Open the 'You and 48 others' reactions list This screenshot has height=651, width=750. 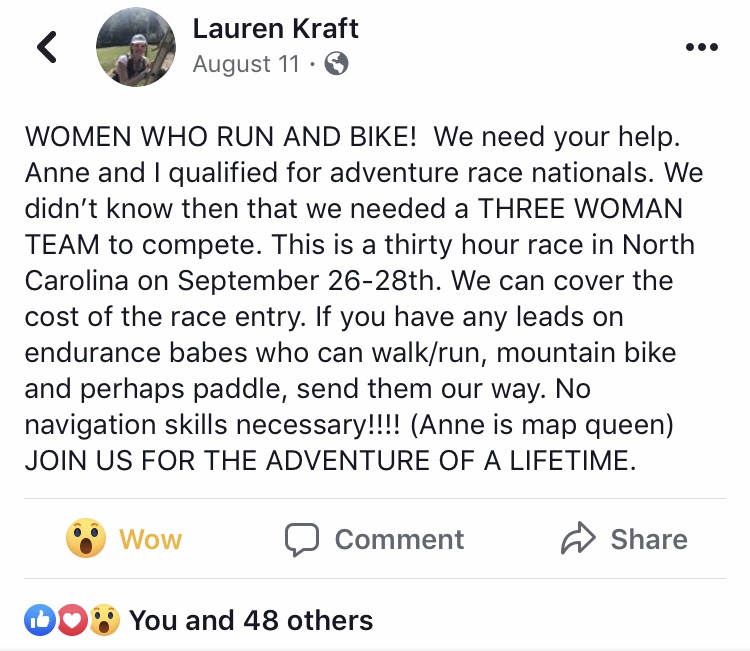251,621
